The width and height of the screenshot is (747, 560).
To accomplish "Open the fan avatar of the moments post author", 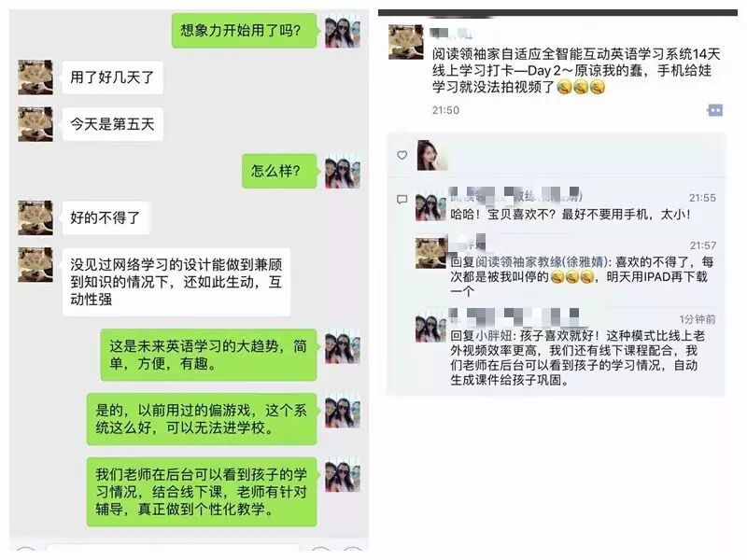I will click(406, 42).
